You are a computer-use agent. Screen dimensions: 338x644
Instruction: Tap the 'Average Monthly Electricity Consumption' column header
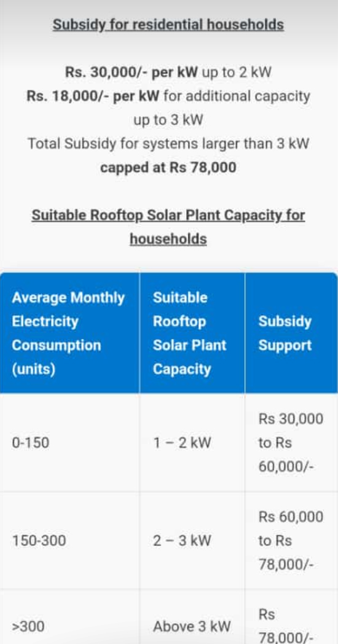pyautogui.click(x=69, y=333)
